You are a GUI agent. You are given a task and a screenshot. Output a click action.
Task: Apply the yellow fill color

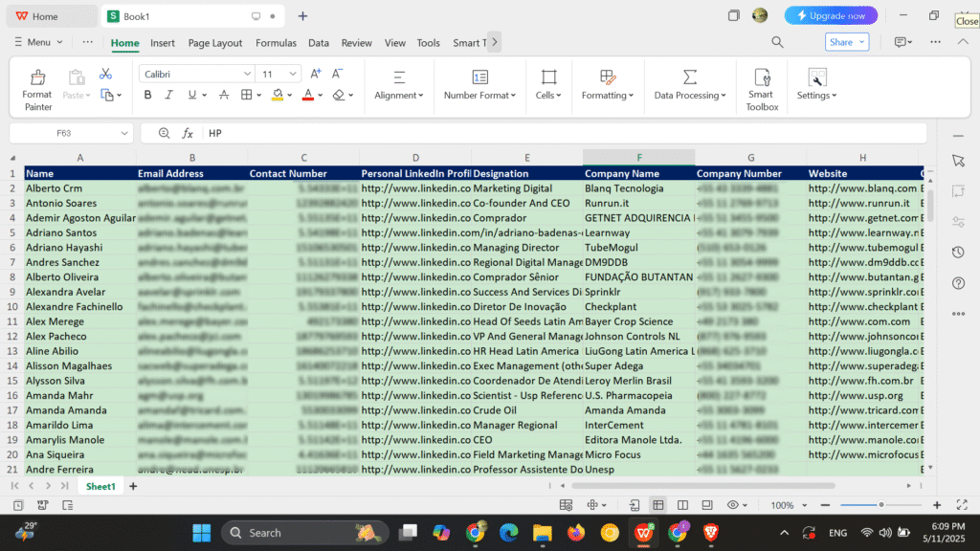tap(278, 95)
